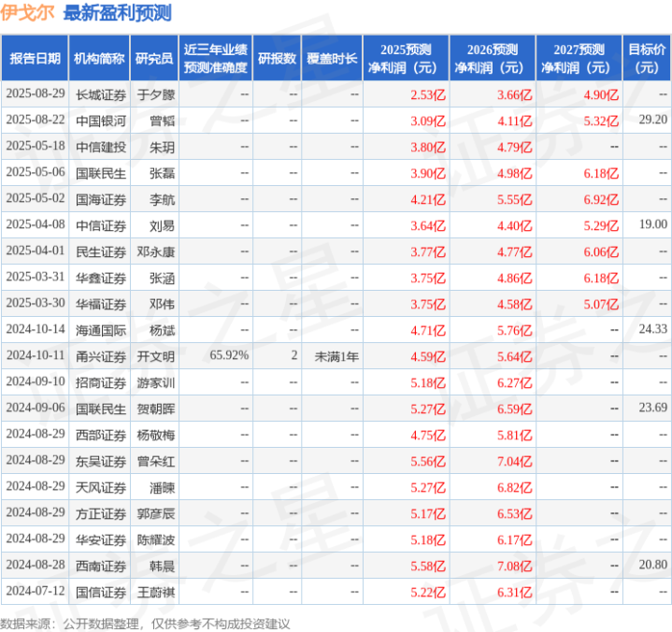Click the 中信建投 institution cell
This screenshot has height=632, width=672.
(x=101, y=147)
